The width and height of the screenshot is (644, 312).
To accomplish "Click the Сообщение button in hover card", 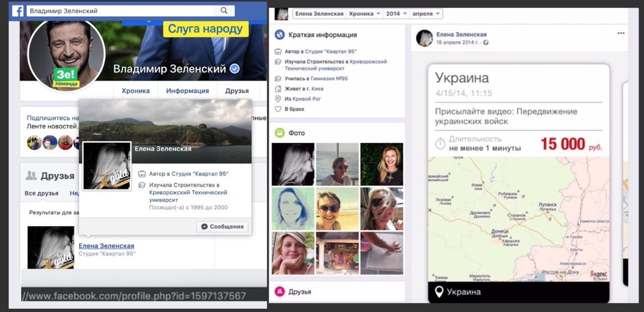I will coord(222,226).
